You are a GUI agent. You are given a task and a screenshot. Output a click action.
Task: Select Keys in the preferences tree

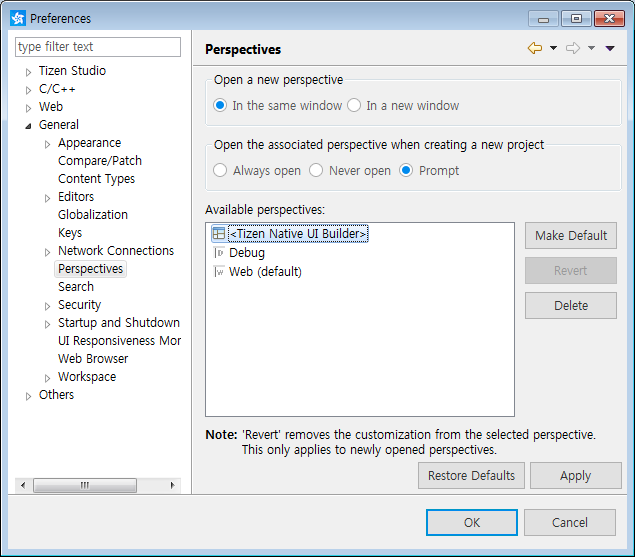coord(70,233)
